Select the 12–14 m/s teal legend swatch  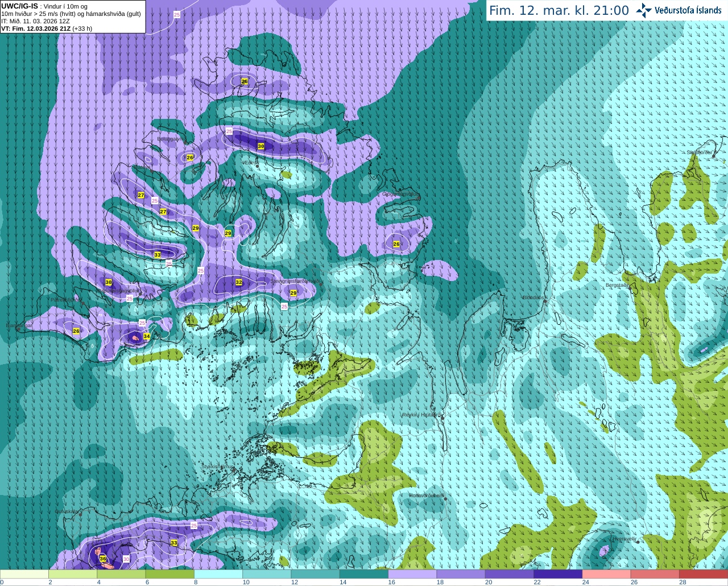316,574
